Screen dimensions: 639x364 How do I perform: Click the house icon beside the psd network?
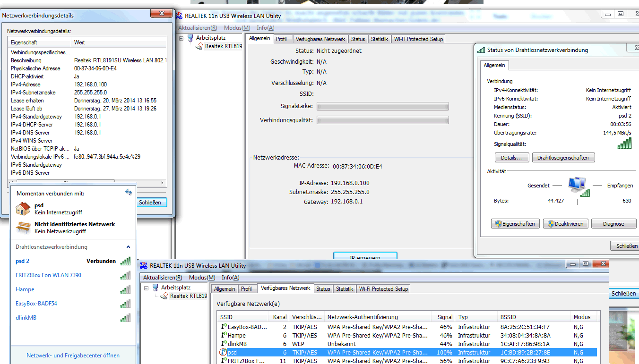point(23,209)
